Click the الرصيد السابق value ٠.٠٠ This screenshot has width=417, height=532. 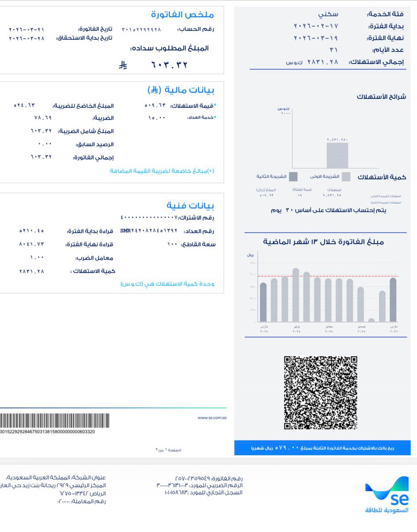pyautogui.click(x=45, y=144)
